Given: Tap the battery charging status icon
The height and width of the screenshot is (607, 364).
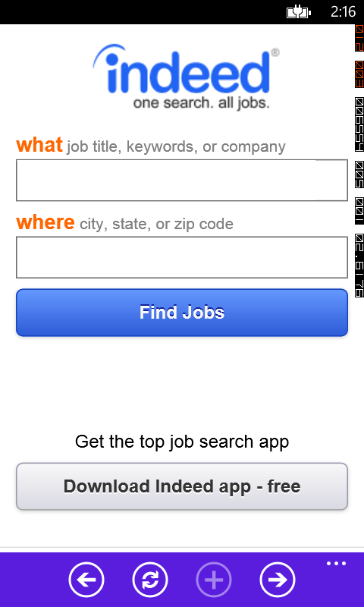Looking at the screenshot, I should point(299,12).
